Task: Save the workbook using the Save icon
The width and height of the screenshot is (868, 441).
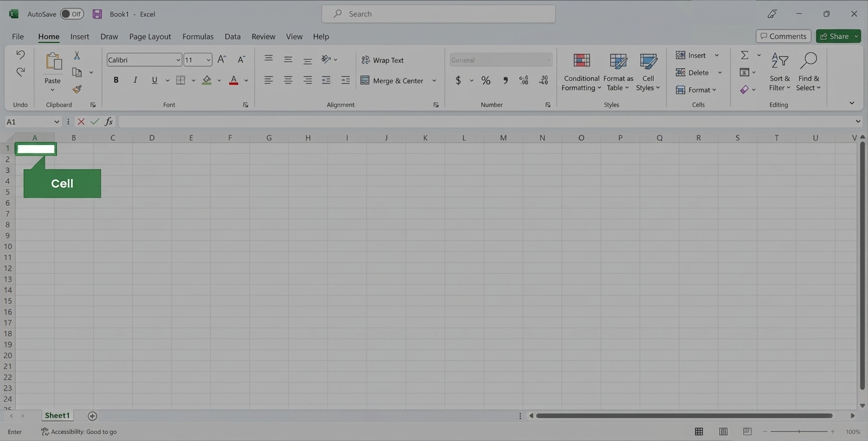Action: pos(97,14)
